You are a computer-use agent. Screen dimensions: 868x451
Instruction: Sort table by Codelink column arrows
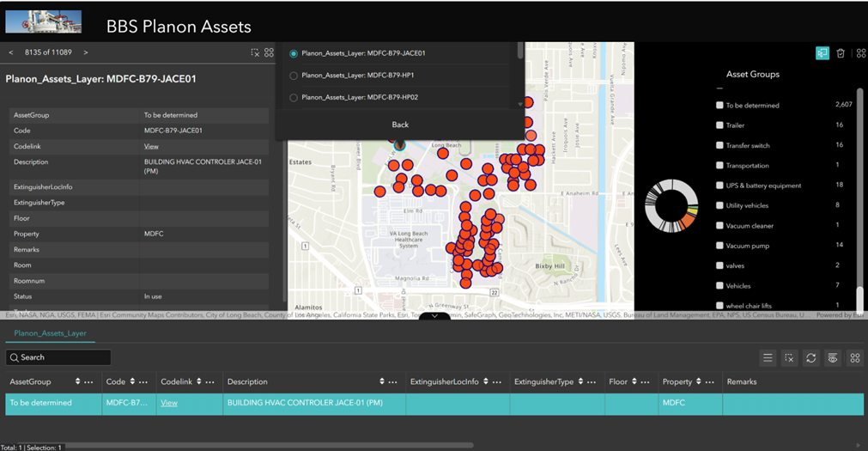pos(198,381)
